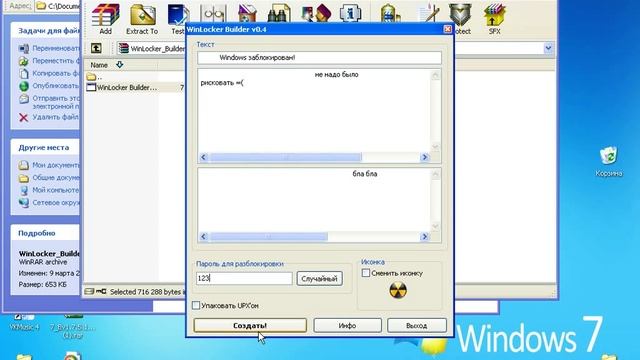Click the Копировать файл task link
Image resolution: width=640 pixels, height=360 pixels.
(x=56, y=73)
